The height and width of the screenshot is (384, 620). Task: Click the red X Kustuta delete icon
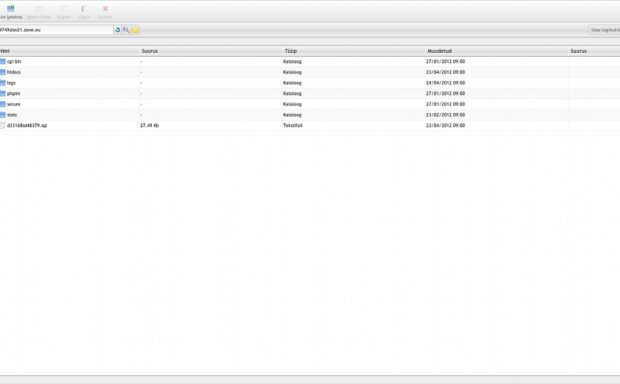point(105,8)
